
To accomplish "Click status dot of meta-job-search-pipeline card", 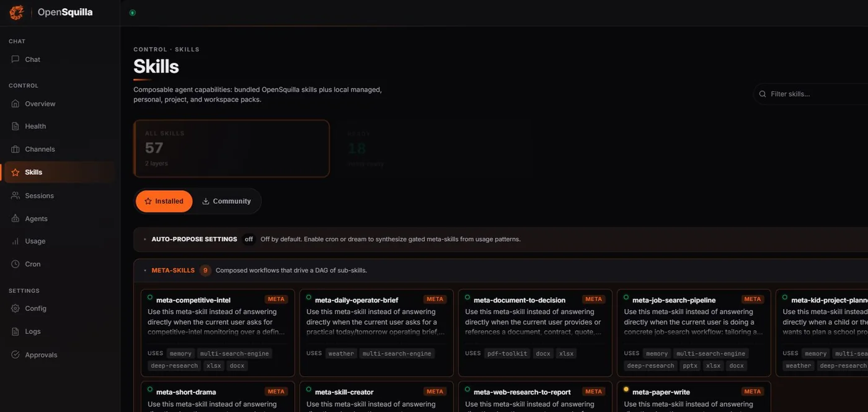I will (x=626, y=297).
